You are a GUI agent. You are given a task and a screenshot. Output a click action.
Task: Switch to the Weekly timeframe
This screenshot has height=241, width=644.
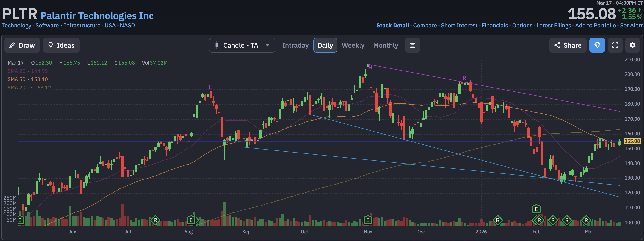tap(353, 45)
